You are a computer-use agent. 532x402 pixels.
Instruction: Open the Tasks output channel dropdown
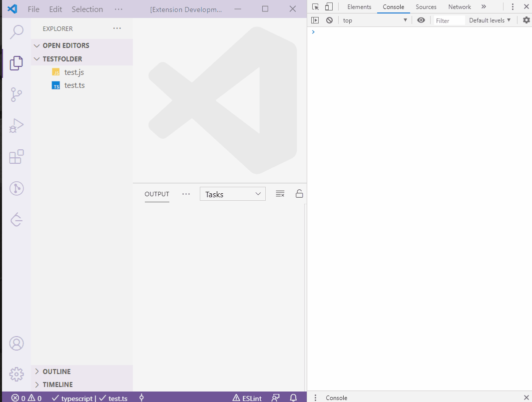[232, 194]
